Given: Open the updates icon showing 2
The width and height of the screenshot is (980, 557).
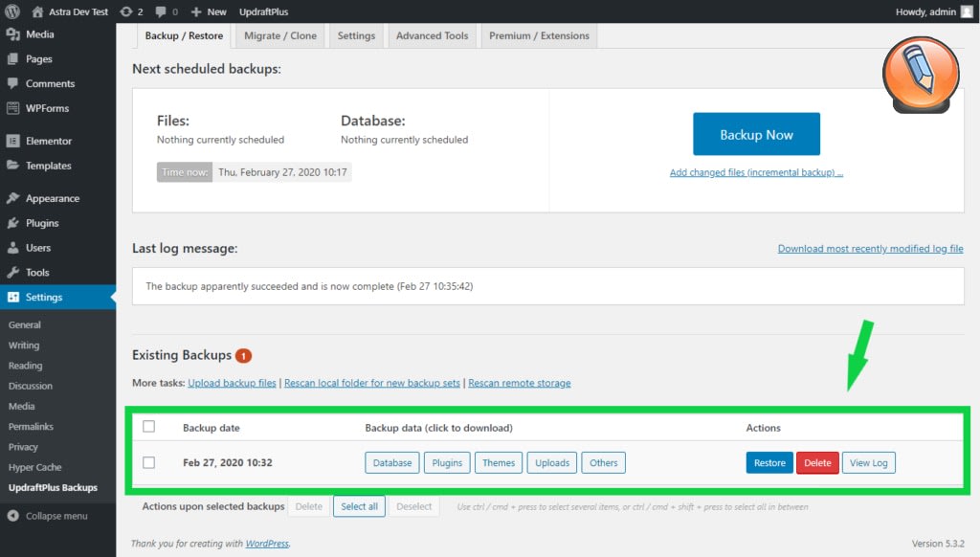Looking at the screenshot, I should pos(126,11).
